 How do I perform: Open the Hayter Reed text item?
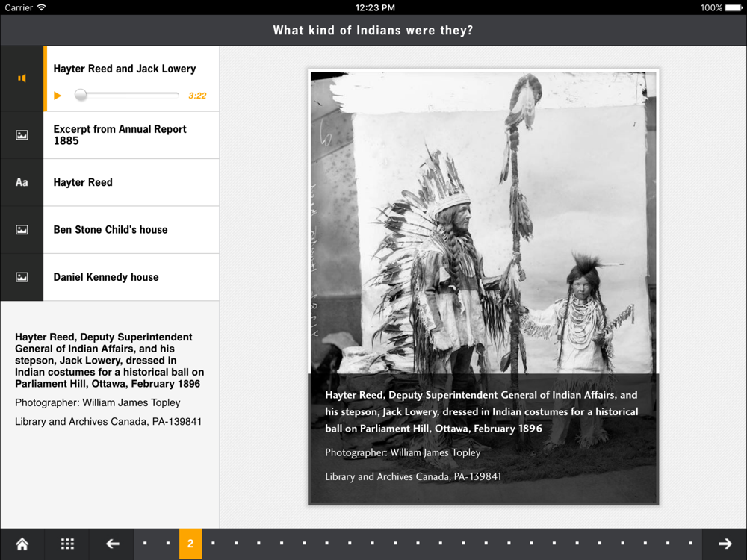point(131,182)
